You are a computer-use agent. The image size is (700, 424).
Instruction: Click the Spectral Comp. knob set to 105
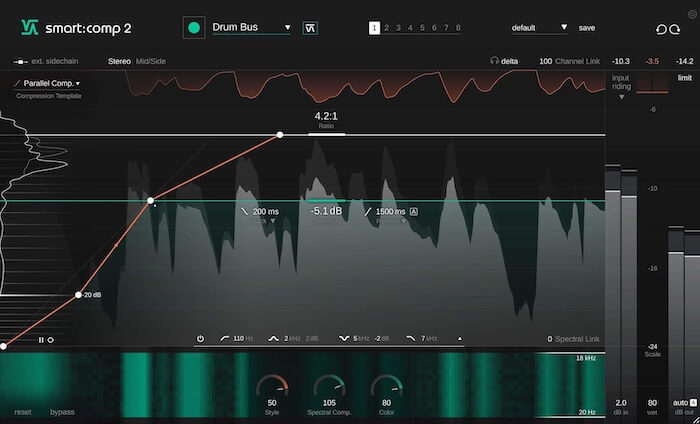pyautogui.click(x=329, y=387)
